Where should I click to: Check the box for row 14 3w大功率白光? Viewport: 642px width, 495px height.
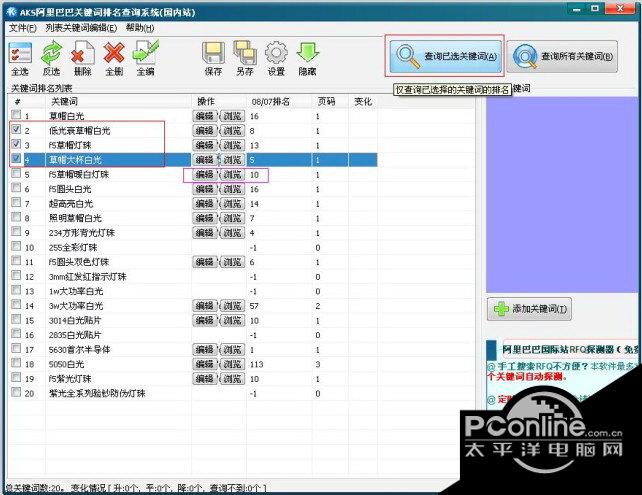[x=16, y=304]
